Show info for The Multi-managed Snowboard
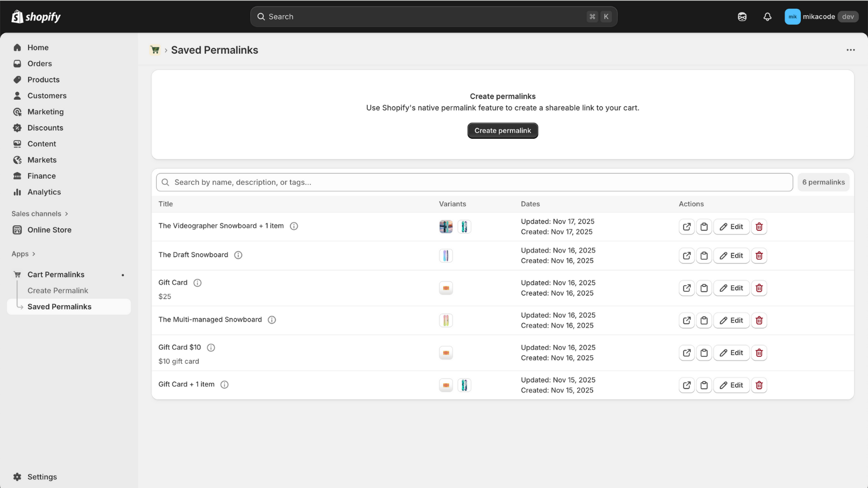This screenshot has width=868, height=488. 272,320
